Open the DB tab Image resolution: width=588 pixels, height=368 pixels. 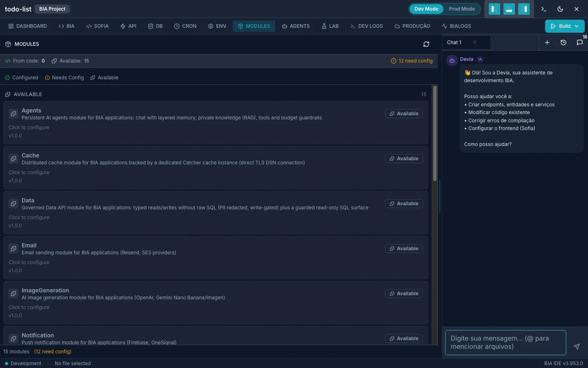click(x=156, y=26)
